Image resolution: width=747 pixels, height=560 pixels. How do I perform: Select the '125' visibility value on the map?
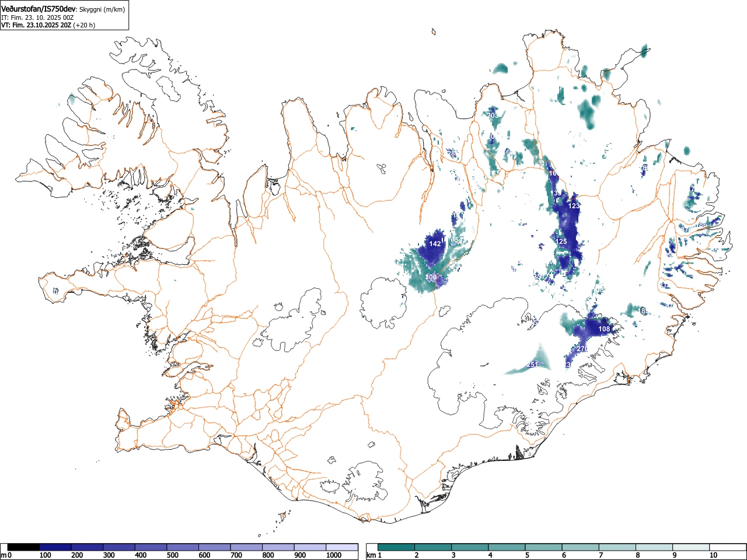(561, 242)
